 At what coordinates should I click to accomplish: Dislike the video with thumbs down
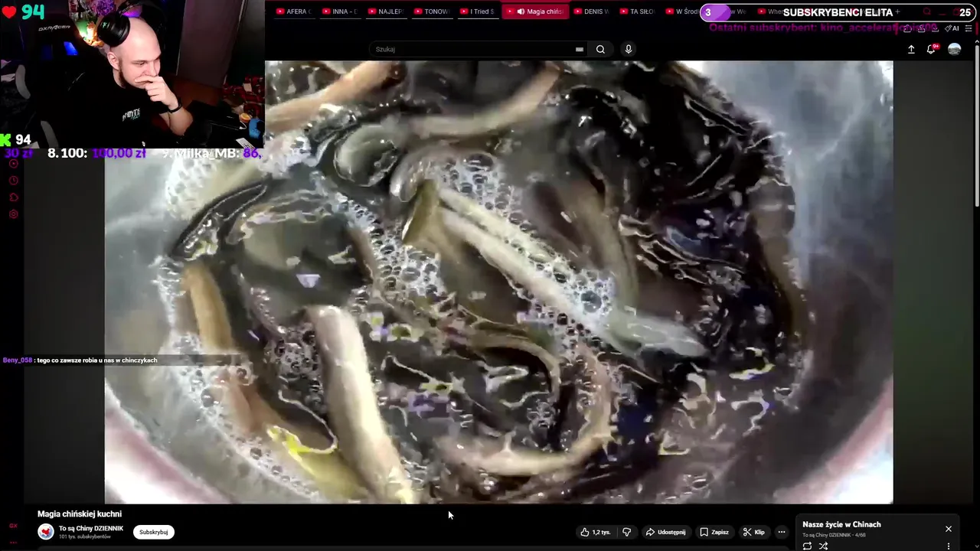click(626, 532)
